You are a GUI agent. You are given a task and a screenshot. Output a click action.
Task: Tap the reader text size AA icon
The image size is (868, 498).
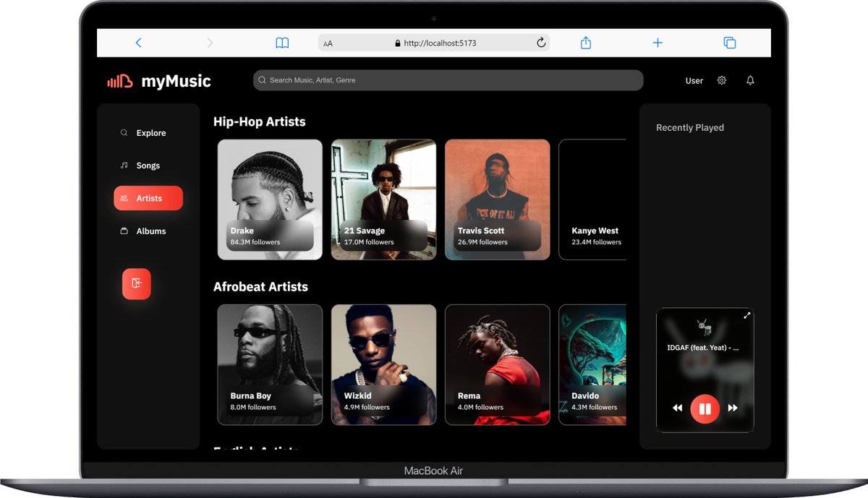coord(328,43)
